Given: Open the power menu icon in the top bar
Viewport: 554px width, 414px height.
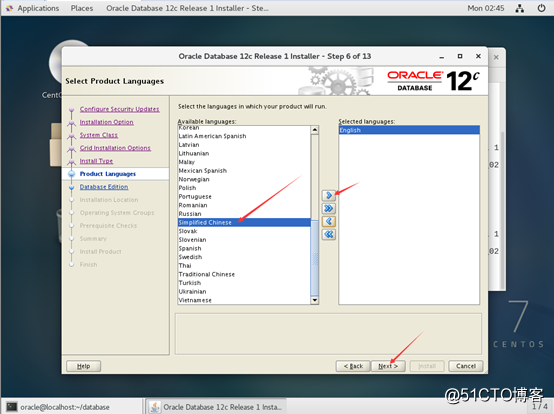Looking at the screenshot, I should 541,8.
